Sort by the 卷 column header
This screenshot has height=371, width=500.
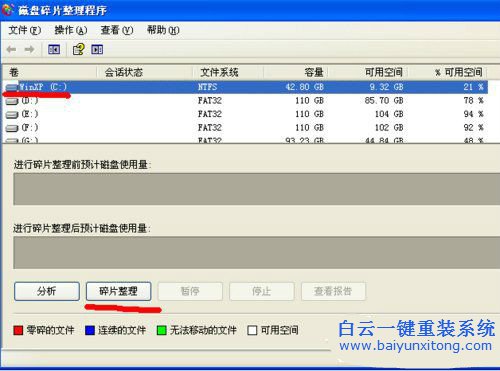pos(49,72)
